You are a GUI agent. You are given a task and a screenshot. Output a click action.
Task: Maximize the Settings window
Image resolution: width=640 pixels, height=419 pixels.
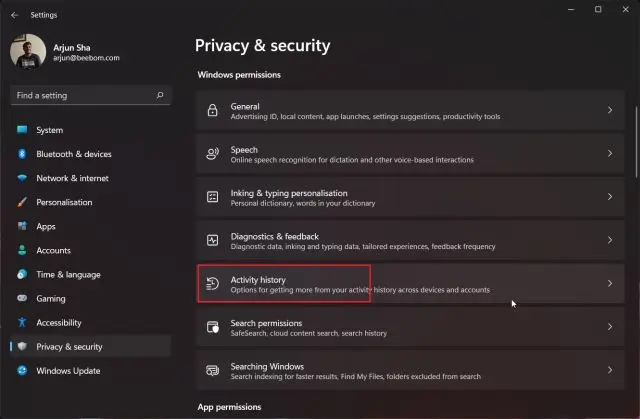click(x=598, y=9)
